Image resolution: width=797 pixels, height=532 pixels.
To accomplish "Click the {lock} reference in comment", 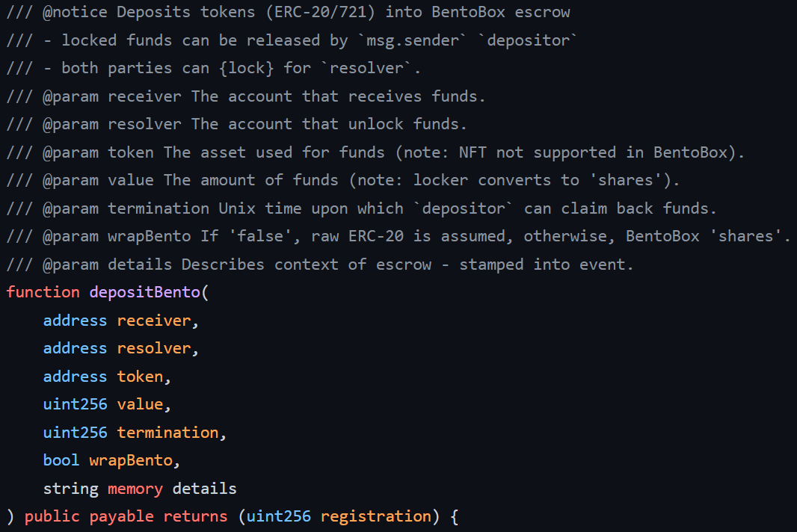I will (247, 68).
